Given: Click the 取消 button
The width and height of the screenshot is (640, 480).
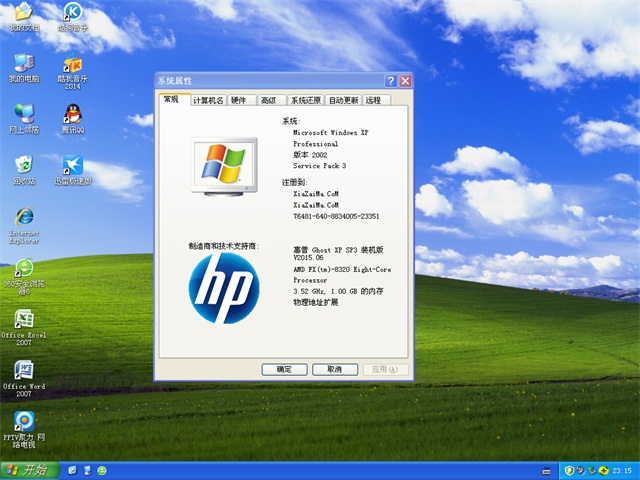Looking at the screenshot, I should [x=334, y=369].
